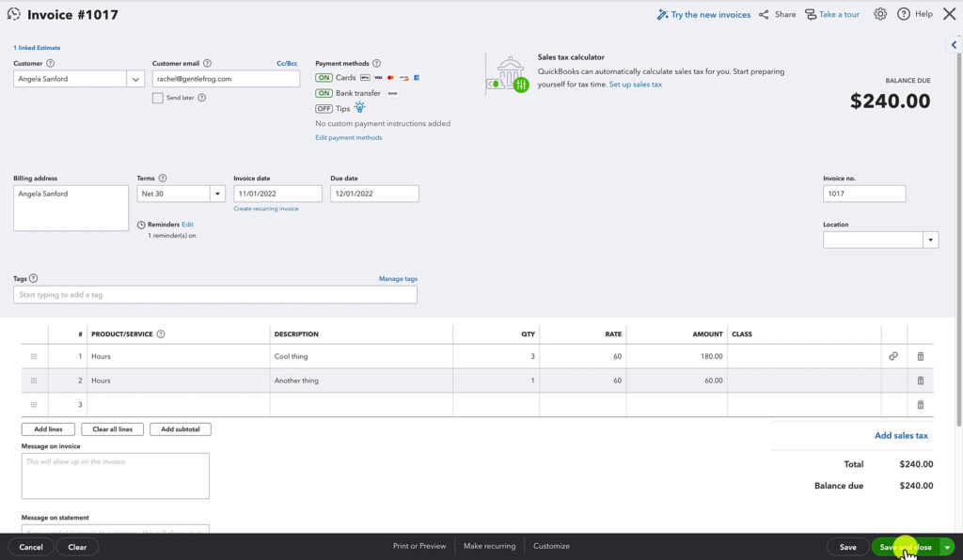
Task: Click the Customer email help icon
Action: click(x=206, y=63)
